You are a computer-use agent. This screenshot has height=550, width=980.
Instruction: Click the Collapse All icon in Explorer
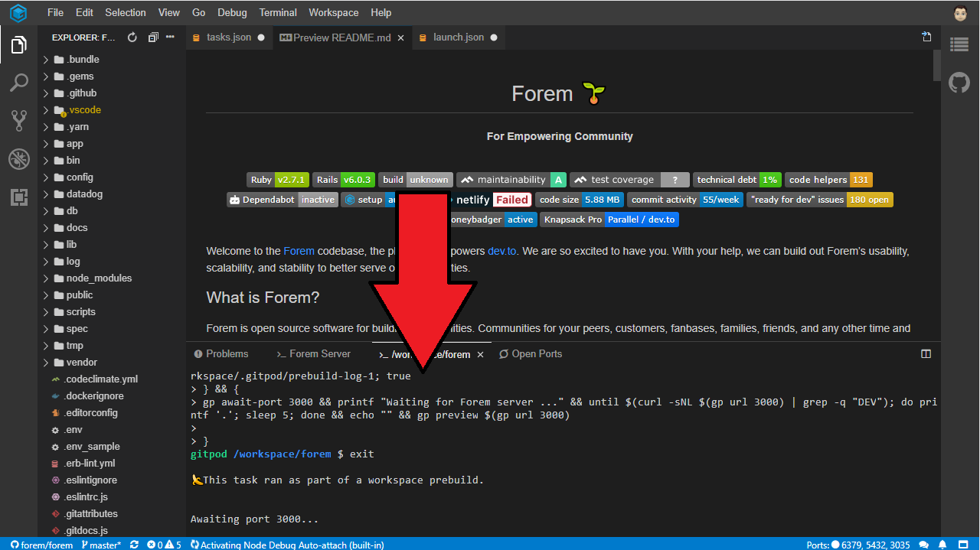[x=153, y=37]
